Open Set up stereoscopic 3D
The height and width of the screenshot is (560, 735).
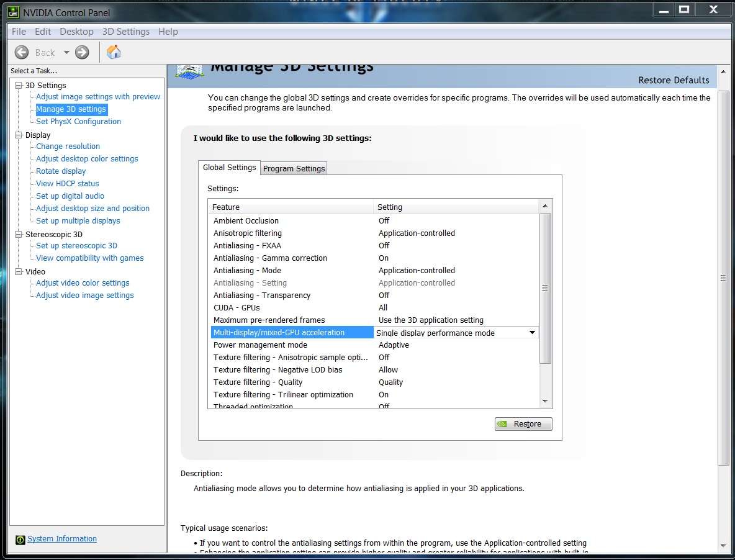tap(77, 246)
